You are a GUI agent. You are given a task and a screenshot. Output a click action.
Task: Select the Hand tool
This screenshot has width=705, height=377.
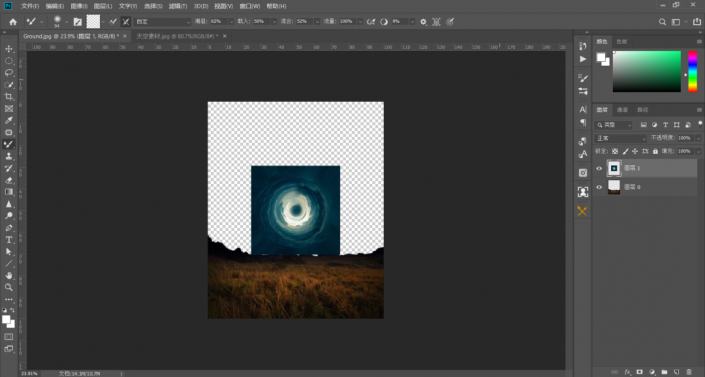point(9,275)
